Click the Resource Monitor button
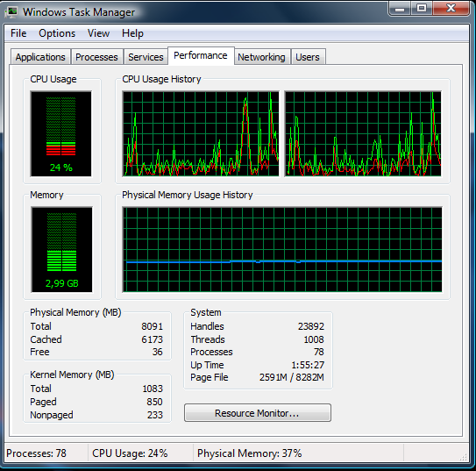Viewport: 476px width, 471px height. tap(258, 413)
